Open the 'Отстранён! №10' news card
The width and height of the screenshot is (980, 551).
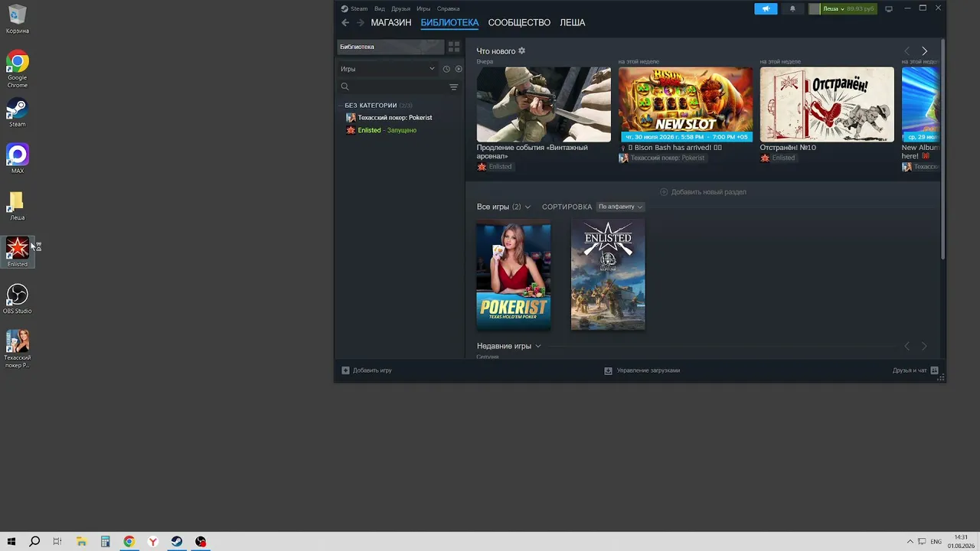827,104
